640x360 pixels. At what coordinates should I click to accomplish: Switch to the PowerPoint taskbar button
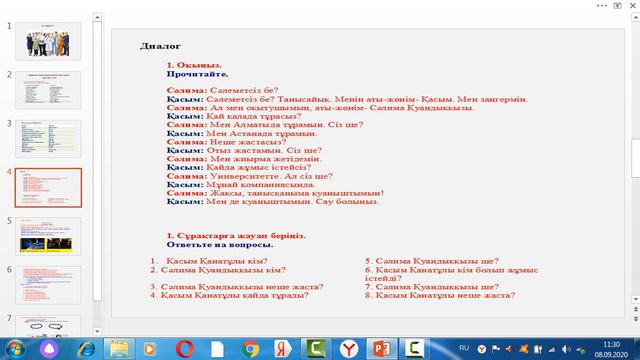382,349
